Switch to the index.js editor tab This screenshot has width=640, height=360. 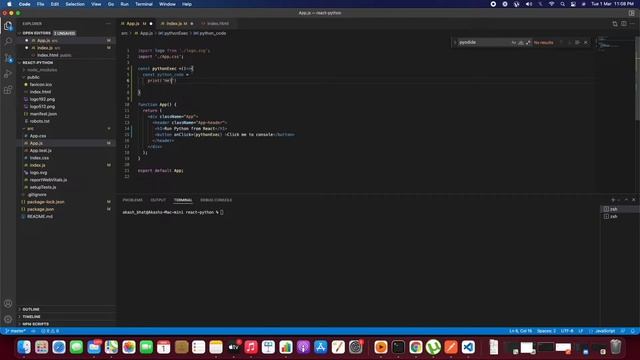point(177,24)
